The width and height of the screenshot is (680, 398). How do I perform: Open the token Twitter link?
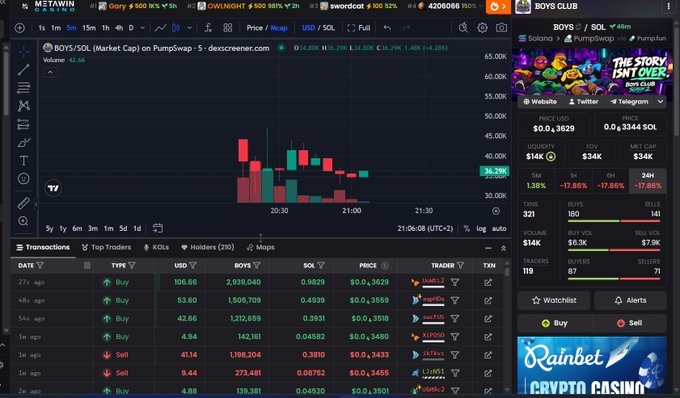[583, 101]
